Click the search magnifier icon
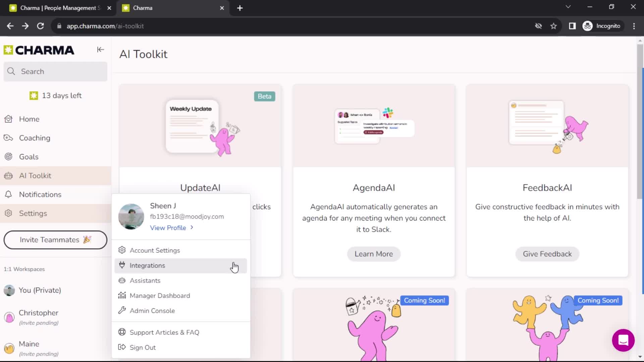 11,71
